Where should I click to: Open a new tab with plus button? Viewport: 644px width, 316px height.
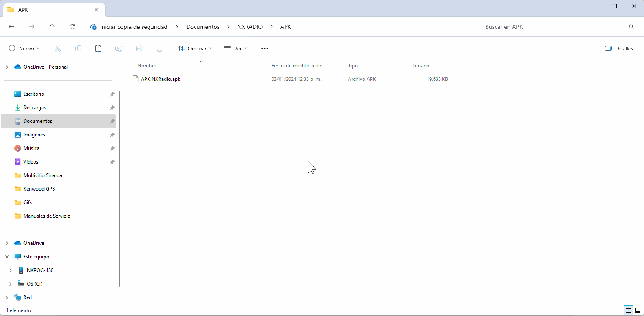point(115,10)
